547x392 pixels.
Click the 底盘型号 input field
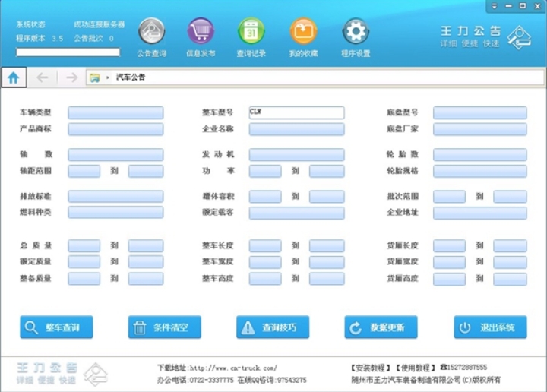tap(479, 112)
